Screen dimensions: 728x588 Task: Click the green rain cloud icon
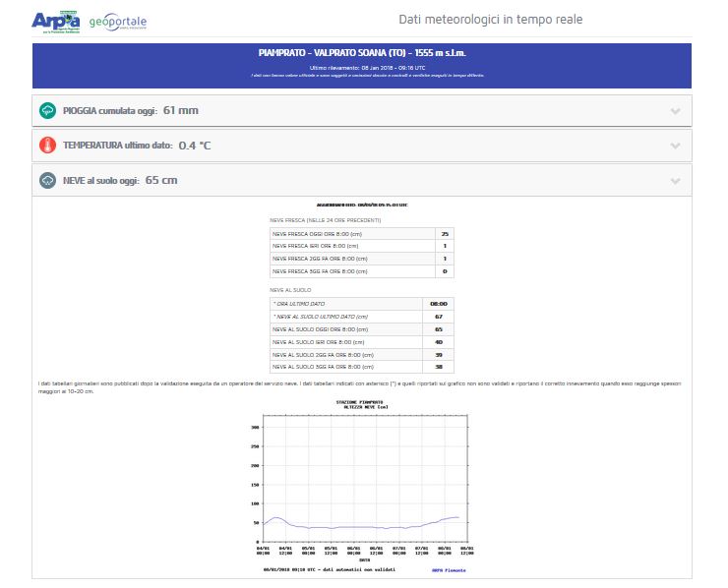click(47, 110)
